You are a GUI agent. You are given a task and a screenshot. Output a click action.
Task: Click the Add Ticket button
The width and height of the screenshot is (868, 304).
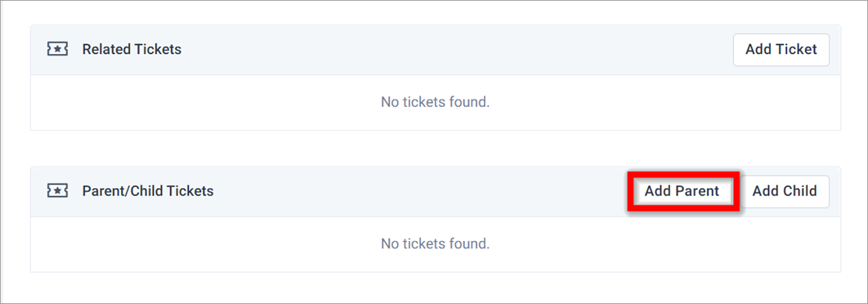781,49
